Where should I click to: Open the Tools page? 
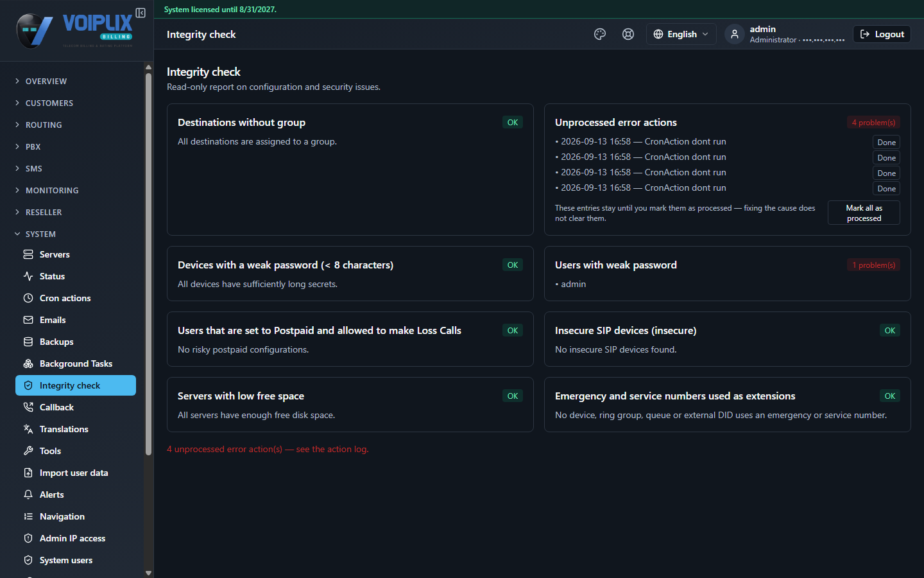[x=76, y=451]
